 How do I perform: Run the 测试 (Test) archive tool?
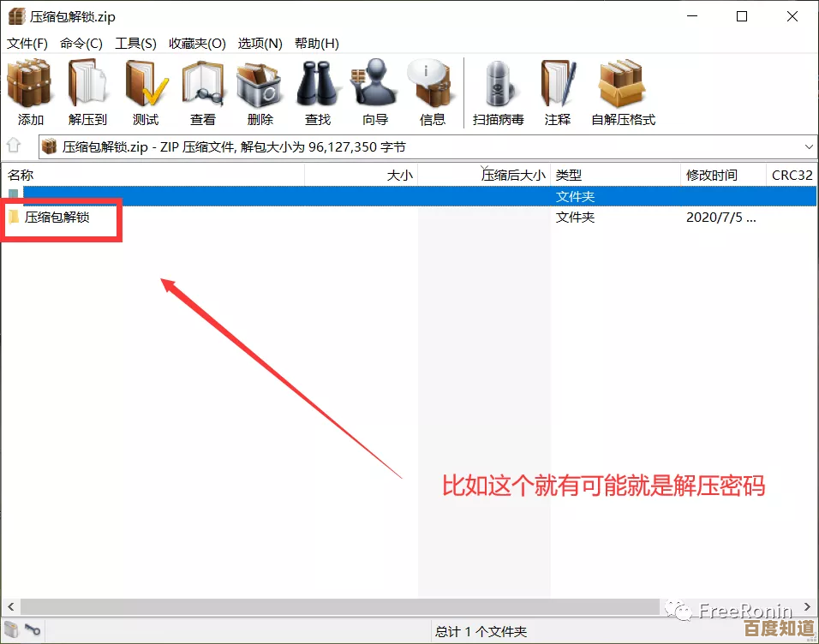pyautogui.click(x=146, y=92)
